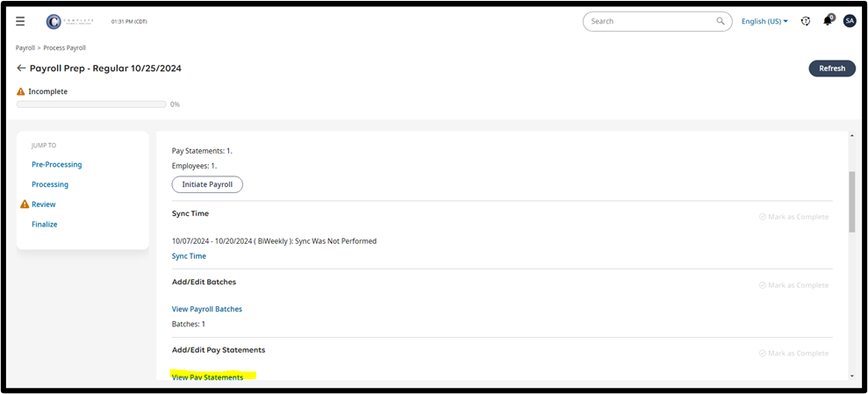The width and height of the screenshot is (868, 394).
Task: Click the Complete Payroll Solutions logo
Action: pos(69,22)
